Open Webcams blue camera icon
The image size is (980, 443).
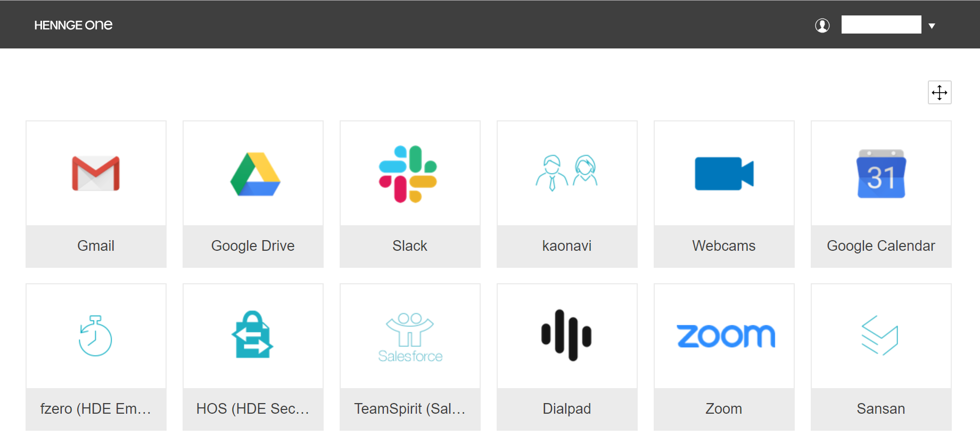[724, 174]
